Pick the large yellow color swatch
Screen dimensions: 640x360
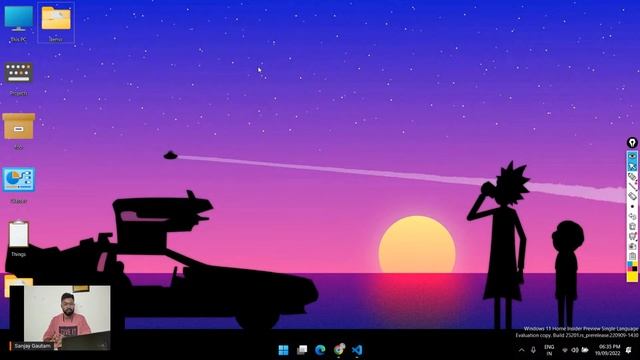click(632, 276)
